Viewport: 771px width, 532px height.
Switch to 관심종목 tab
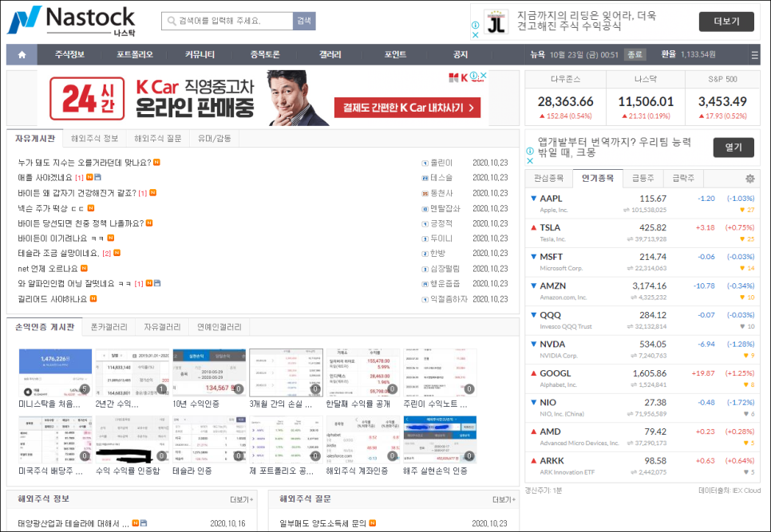tap(549, 179)
